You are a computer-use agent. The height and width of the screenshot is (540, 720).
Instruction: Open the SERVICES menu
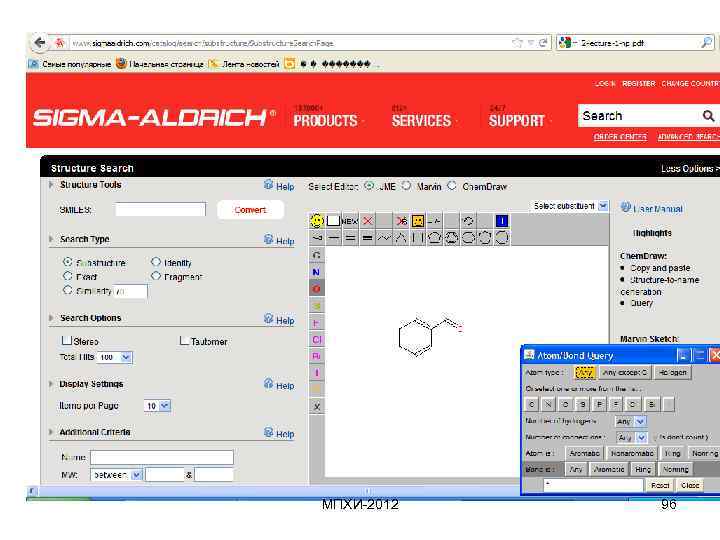(x=422, y=121)
